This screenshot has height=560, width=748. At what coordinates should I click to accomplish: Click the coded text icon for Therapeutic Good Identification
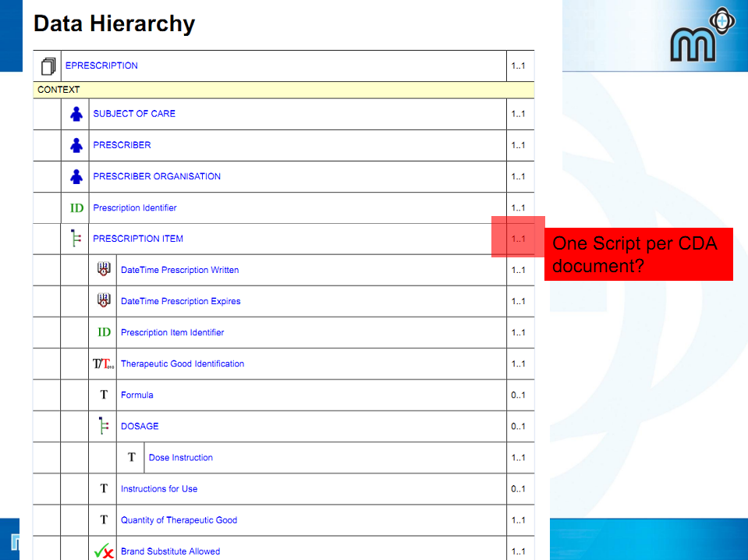click(x=104, y=363)
